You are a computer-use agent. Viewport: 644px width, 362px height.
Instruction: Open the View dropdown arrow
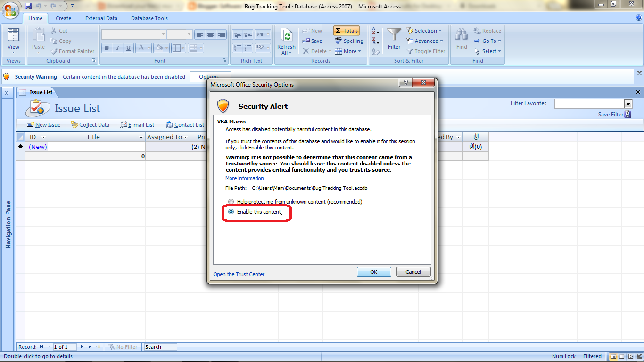14,52
